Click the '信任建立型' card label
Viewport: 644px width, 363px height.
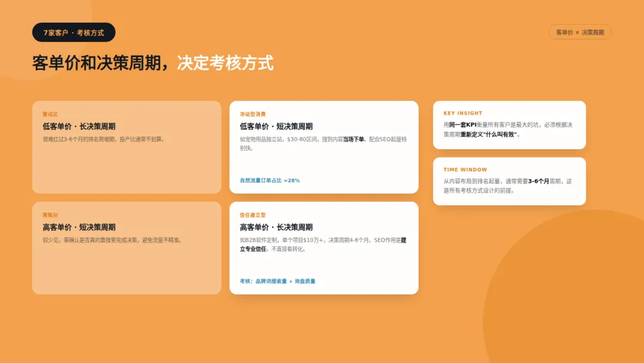pyautogui.click(x=253, y=215)
